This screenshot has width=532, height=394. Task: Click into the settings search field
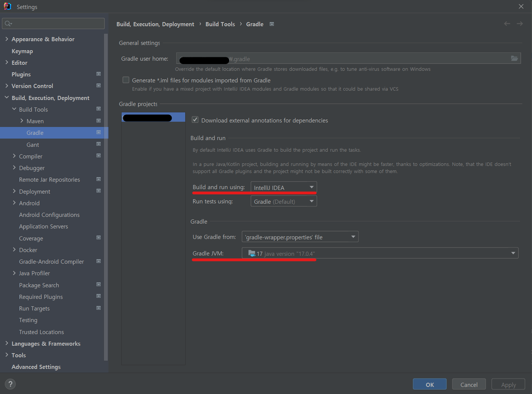click(53, 24)
